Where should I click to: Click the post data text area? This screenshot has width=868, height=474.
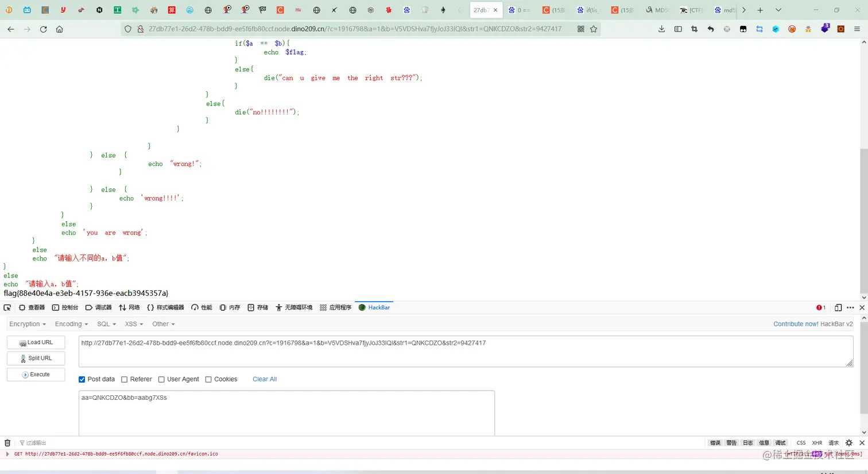coord(286,413)
